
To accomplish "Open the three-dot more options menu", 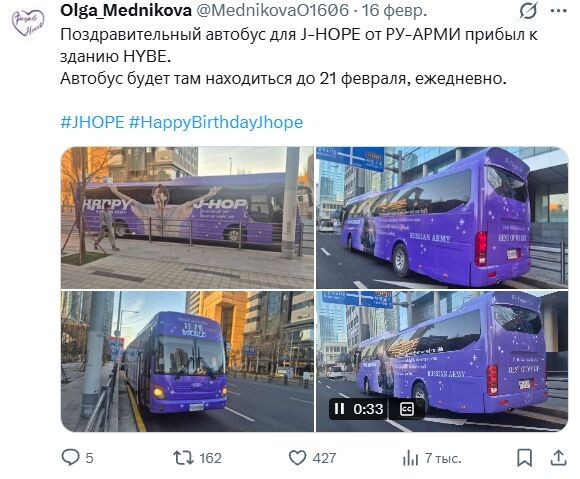I will [x=559, y=11].
